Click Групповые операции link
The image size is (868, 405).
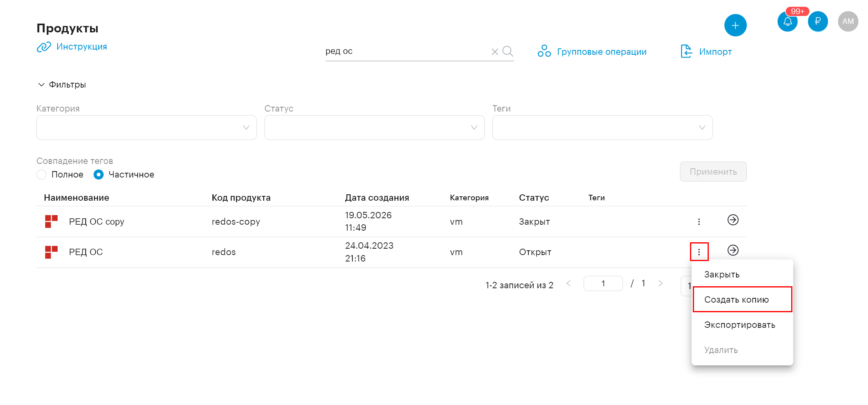tap(602, 52)
